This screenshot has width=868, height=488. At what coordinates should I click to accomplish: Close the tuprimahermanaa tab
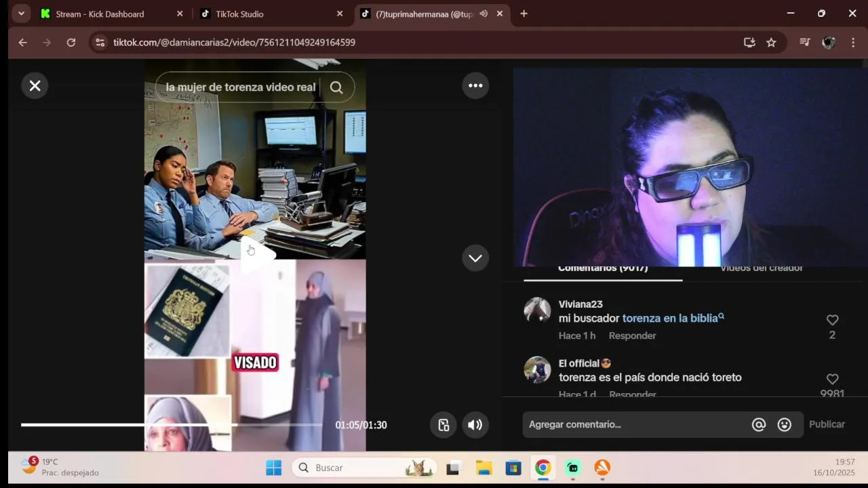pyautogui.click(x=500, y=14)
